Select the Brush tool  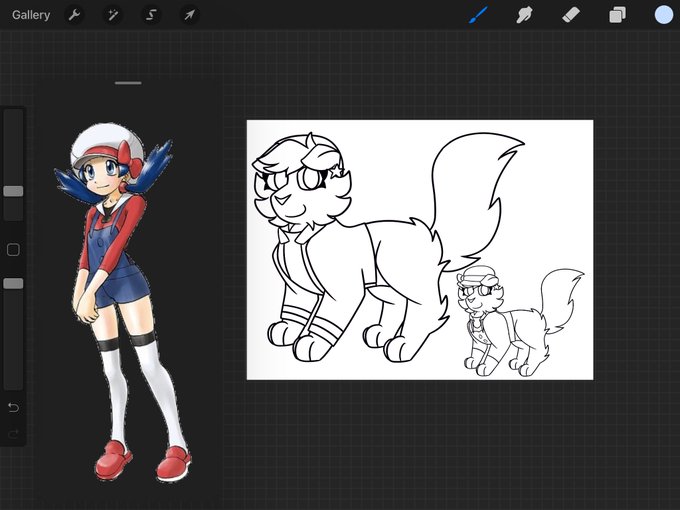pyautogui.click(x=479, y=15)
